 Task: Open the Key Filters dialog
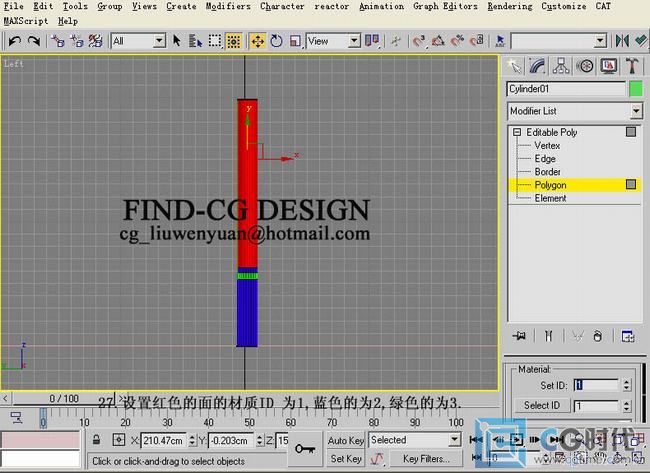426,458
